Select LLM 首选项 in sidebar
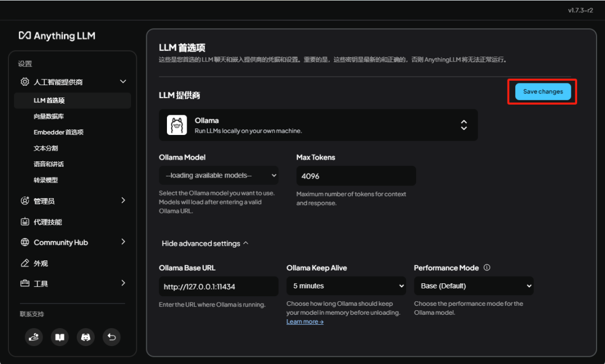 coord(72,100)
